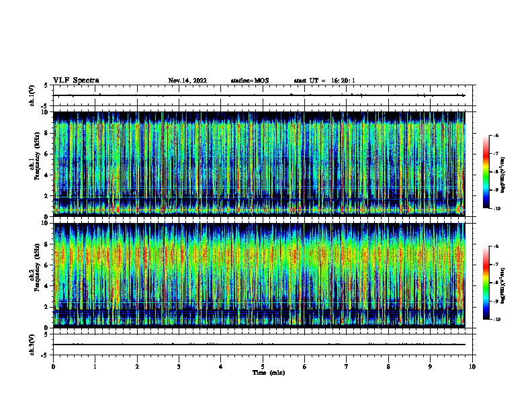
Task: Click inside the ch.1 spectrogram panel
Action: click(259, 164)
